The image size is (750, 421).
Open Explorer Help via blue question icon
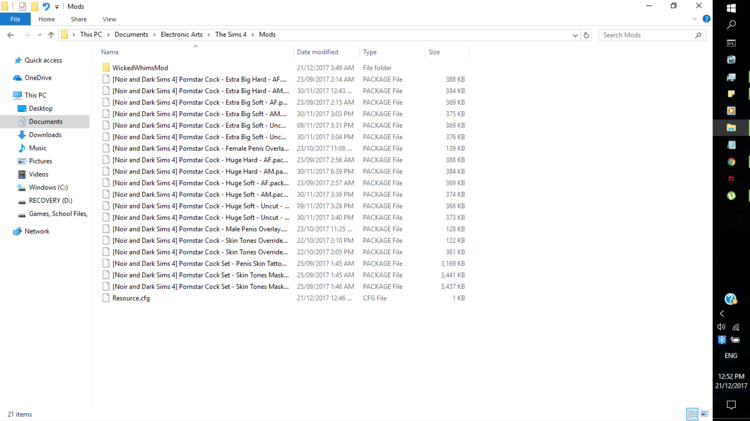tap(706, 19)
